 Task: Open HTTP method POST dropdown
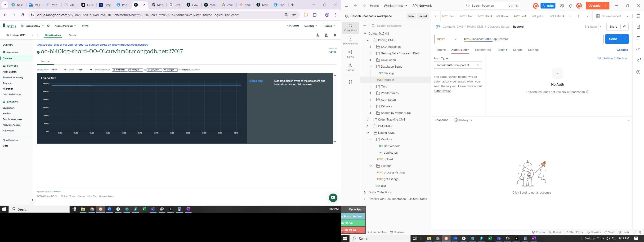click(x=447, y=39)
